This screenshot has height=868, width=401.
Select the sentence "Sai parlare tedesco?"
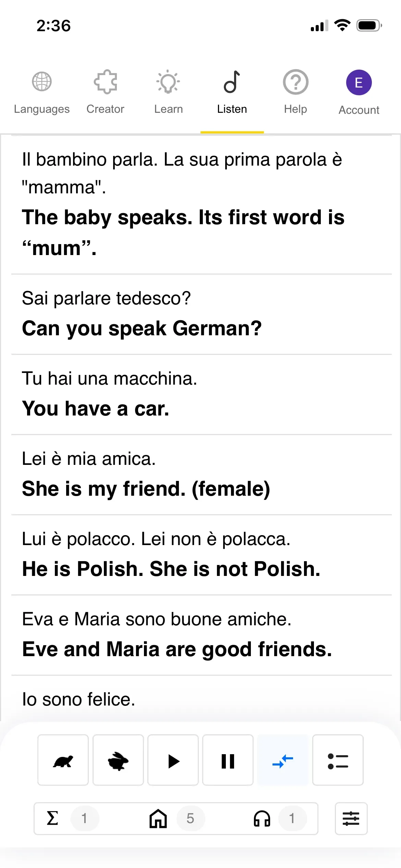107,298
